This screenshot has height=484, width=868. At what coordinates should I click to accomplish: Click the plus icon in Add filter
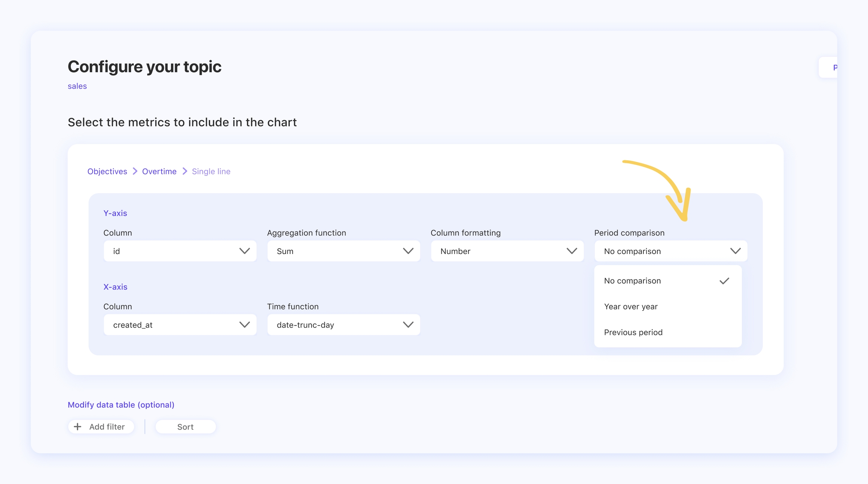[x=78, y=426]
